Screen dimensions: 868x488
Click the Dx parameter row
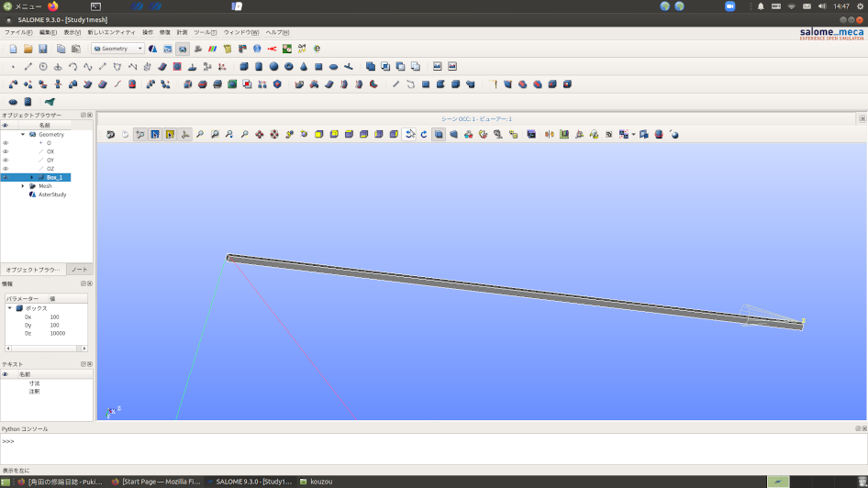tap(47, 317)
